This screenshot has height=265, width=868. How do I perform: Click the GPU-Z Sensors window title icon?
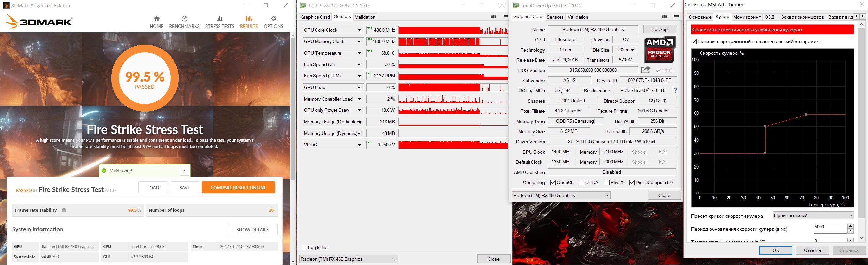303,5
